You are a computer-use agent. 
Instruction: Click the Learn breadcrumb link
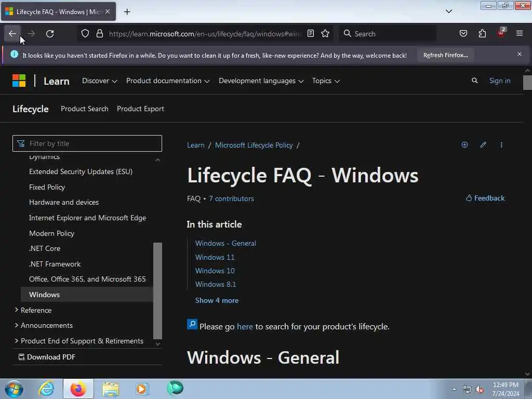196,145
